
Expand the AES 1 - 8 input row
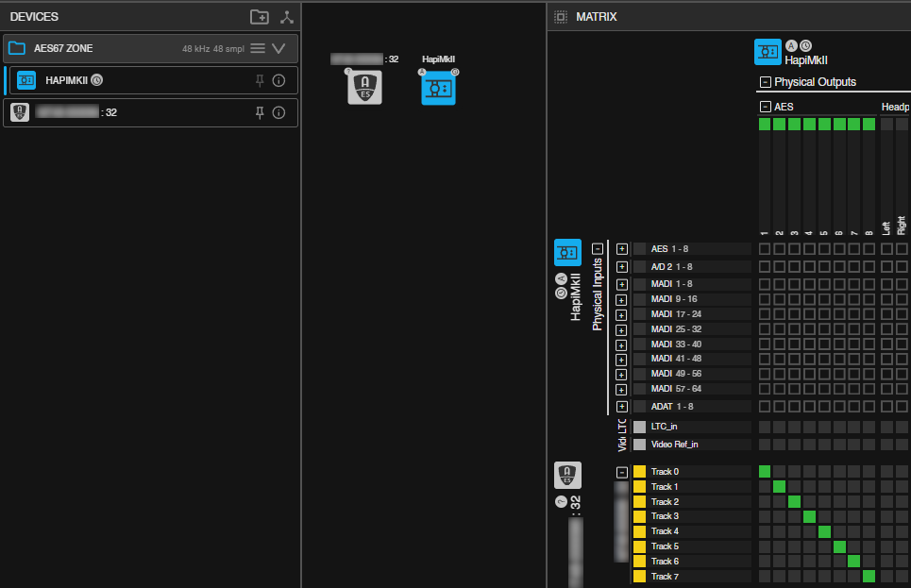tap(622, 248)
